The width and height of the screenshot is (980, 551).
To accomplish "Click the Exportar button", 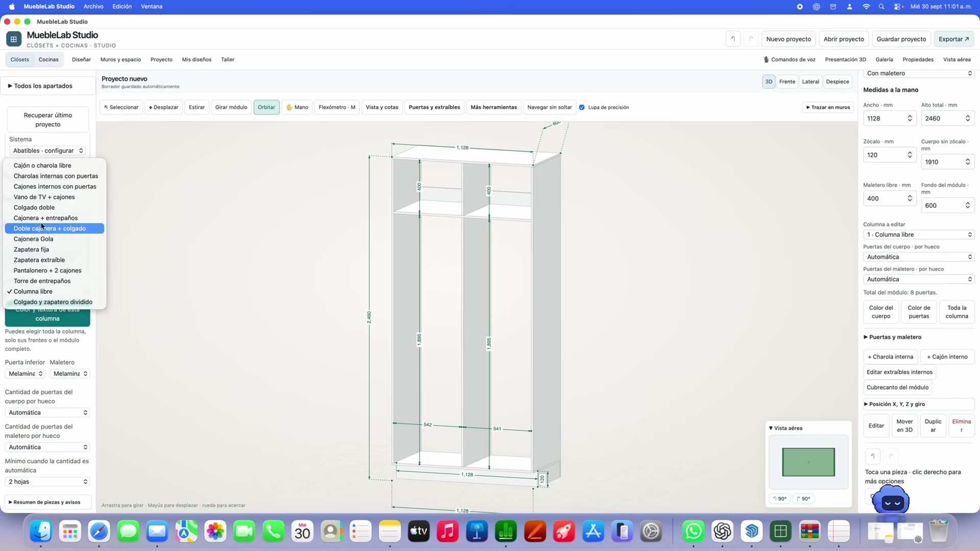I will click(x=953, y=39).
